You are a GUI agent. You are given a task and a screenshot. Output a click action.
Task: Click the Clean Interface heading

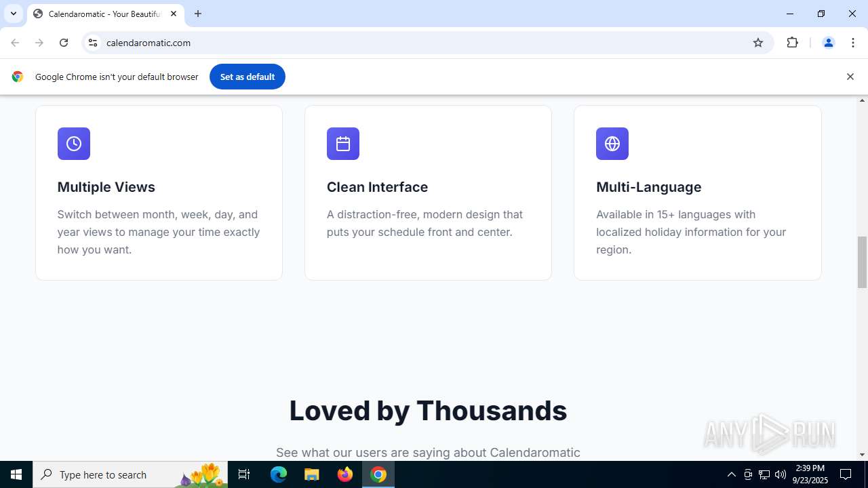pyautogui.click(x=377, y=187)
